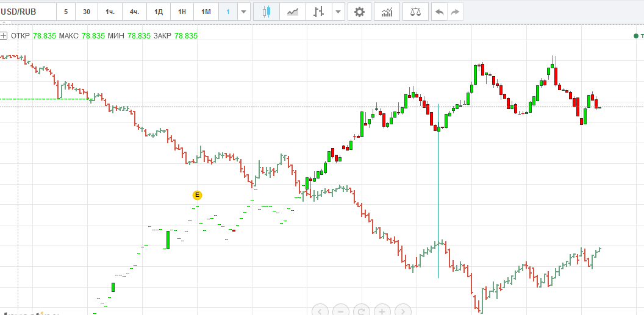Click the ЗАКР close value 78.835
The height and width of the screenshot is (315, 644).
point(186,36)
